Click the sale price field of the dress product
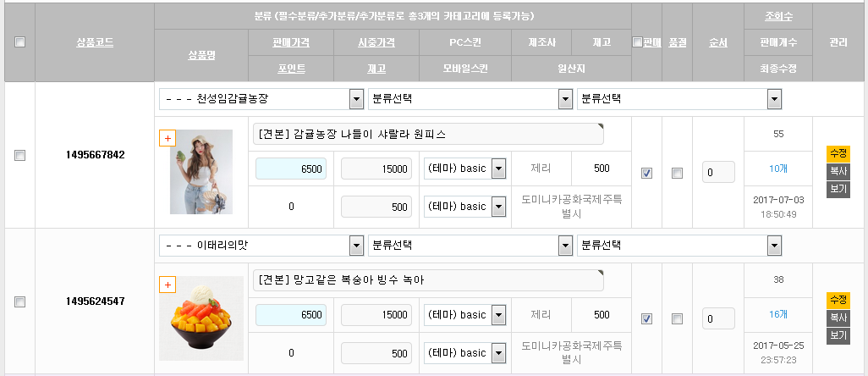 click(x=291, y=169)
